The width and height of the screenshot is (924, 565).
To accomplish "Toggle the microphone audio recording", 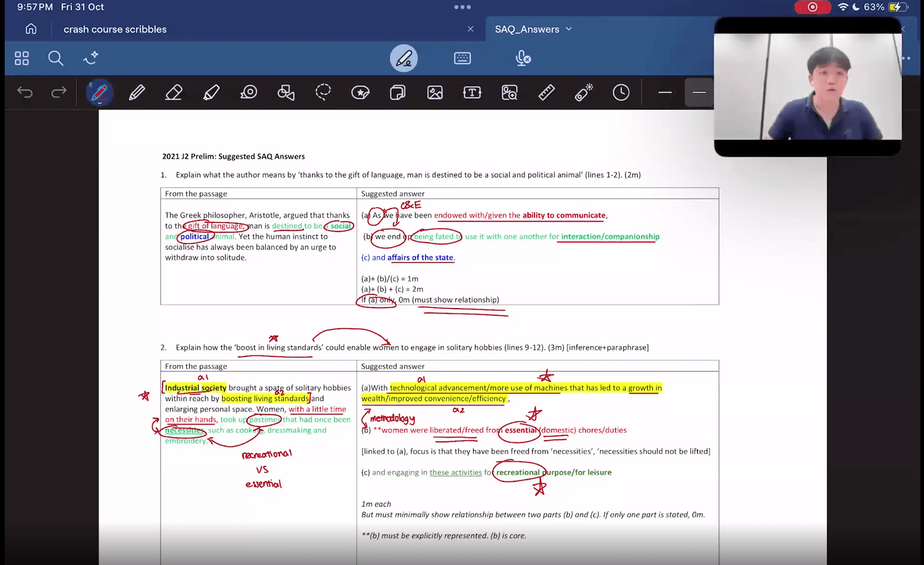I will [x=523, y=58].
